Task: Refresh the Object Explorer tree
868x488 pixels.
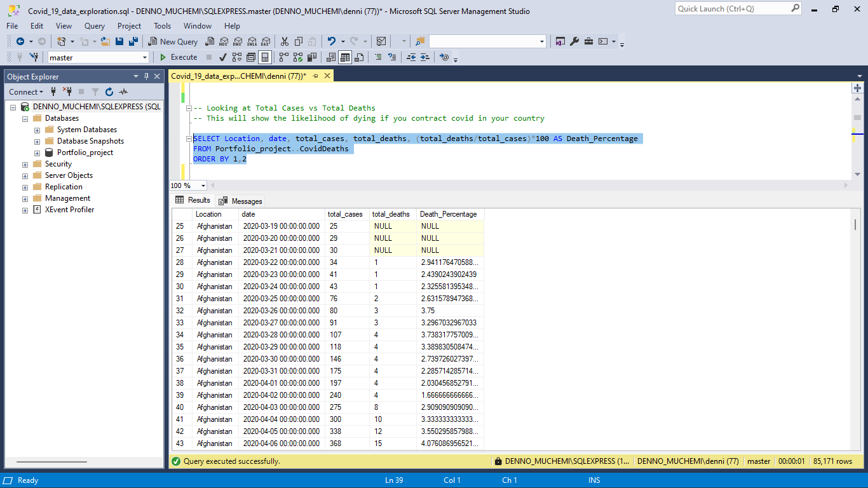Action: [x=109, y=92]
